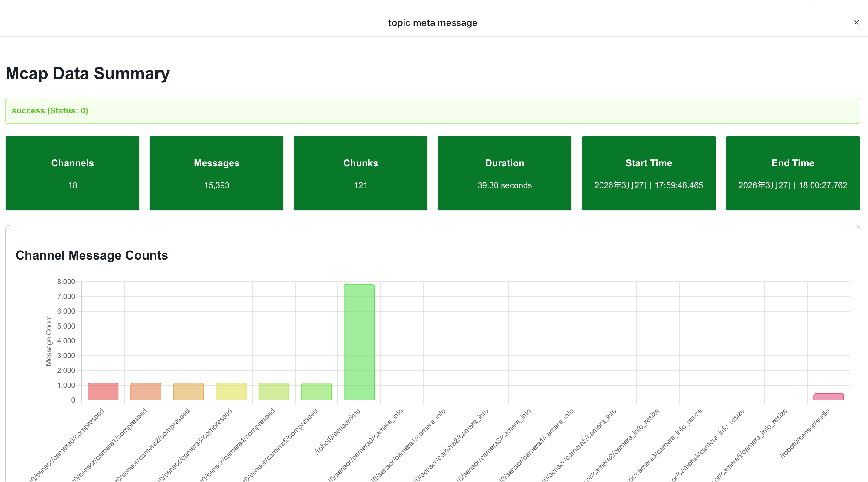Select the chunk count value '121'

point(360,185)
